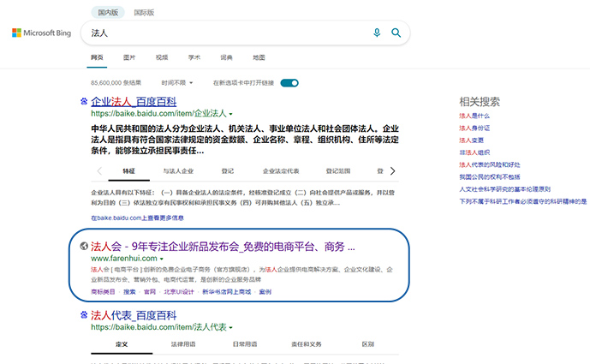Click Baidu paw icon beside 法人代表_百度百科

(x=84, y=314)
